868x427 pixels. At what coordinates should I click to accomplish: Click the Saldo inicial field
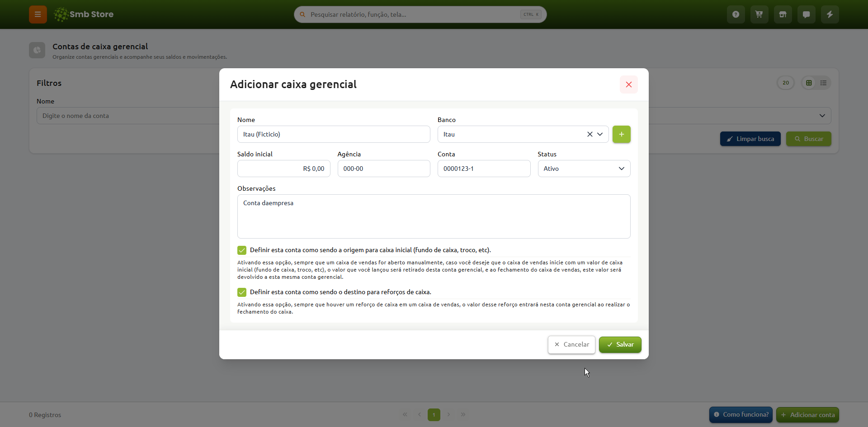pyautogui.click(x=284, y=169)
